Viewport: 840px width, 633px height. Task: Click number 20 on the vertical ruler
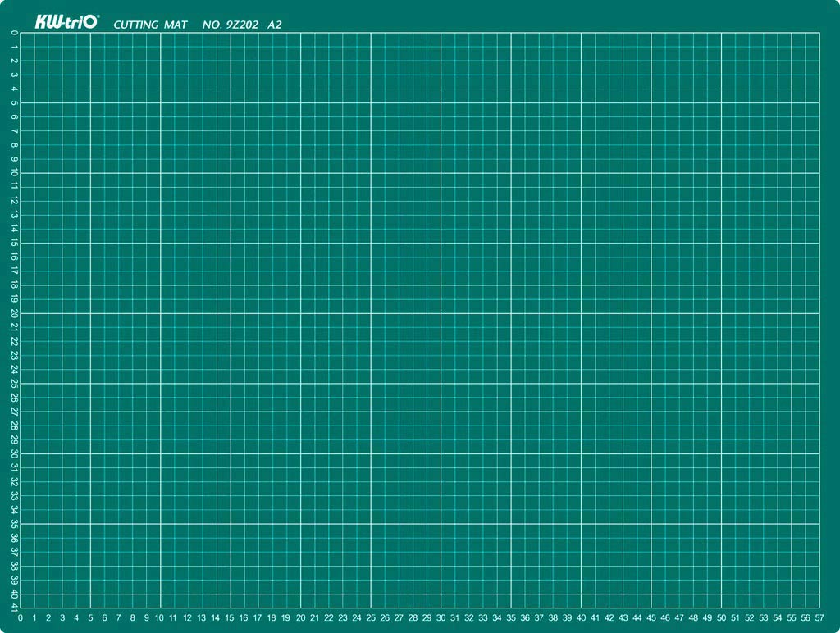tap(14, 313)
